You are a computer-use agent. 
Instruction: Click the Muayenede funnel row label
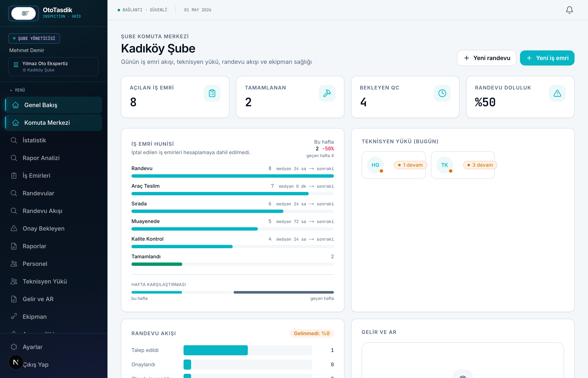[146, 221]
